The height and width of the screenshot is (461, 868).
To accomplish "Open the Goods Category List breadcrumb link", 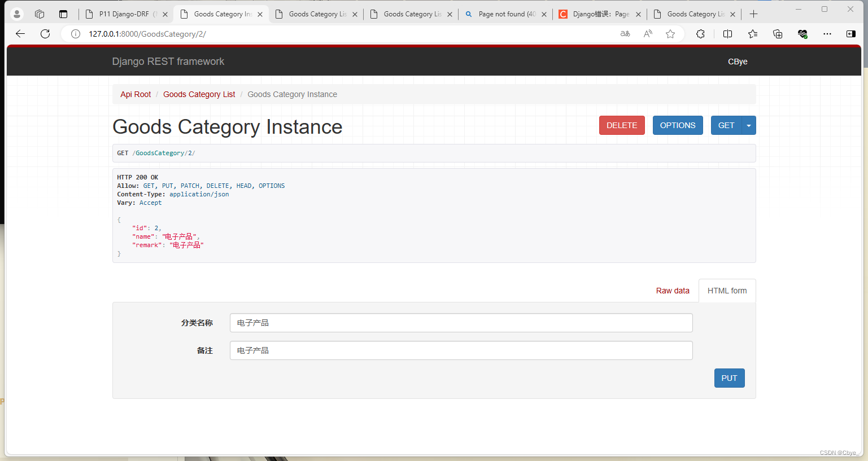I will (x=199, y=94).
